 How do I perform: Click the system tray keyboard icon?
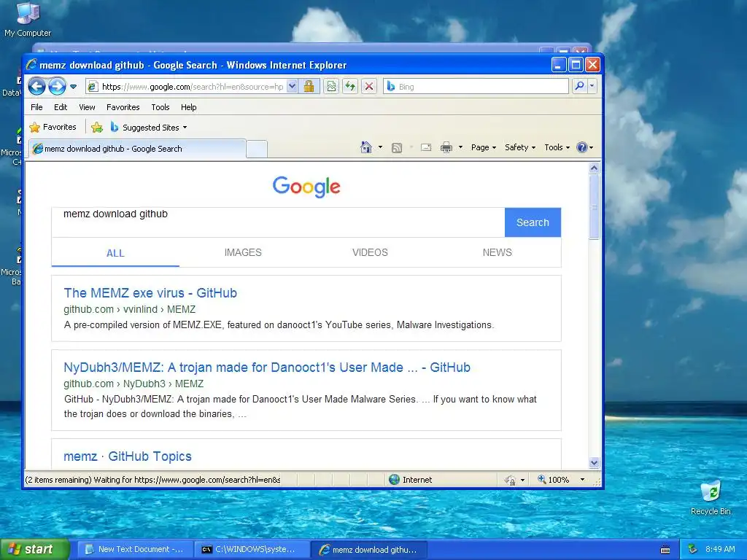click(x=665, y=550)
